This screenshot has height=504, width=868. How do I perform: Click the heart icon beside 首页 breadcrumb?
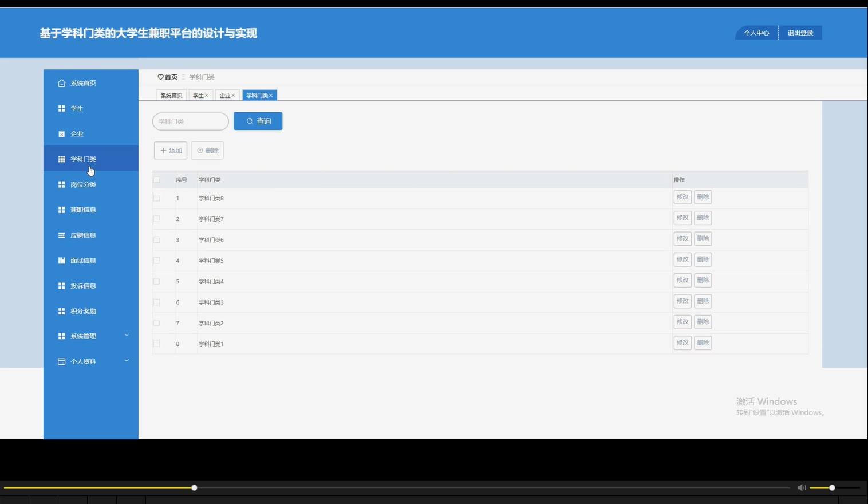pyautogui.click(x=160, y=77)
